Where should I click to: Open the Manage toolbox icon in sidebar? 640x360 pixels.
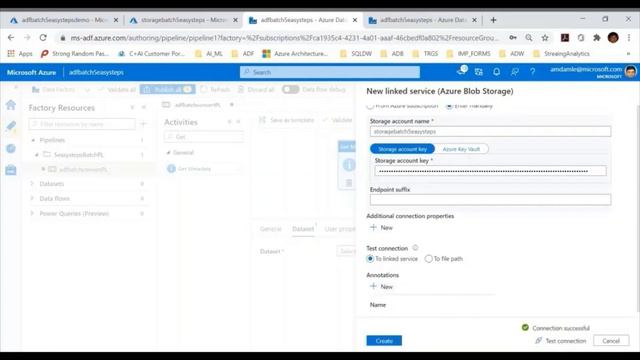pyautogui.click(x=11, y=169)
